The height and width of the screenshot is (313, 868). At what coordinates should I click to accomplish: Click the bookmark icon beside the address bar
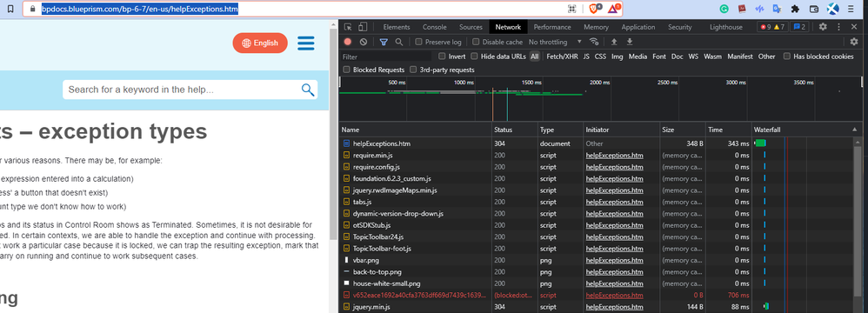coord(10,9)
